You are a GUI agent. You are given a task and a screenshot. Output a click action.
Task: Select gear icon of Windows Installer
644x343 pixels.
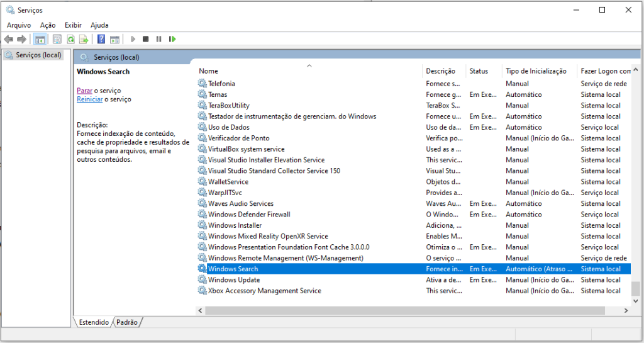tap(202, 225)
